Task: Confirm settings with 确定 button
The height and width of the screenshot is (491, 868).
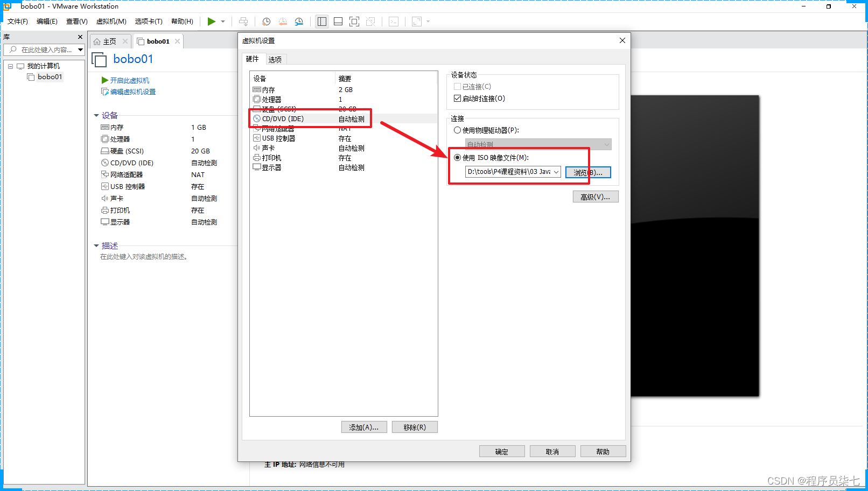Action: coord(502,451)
